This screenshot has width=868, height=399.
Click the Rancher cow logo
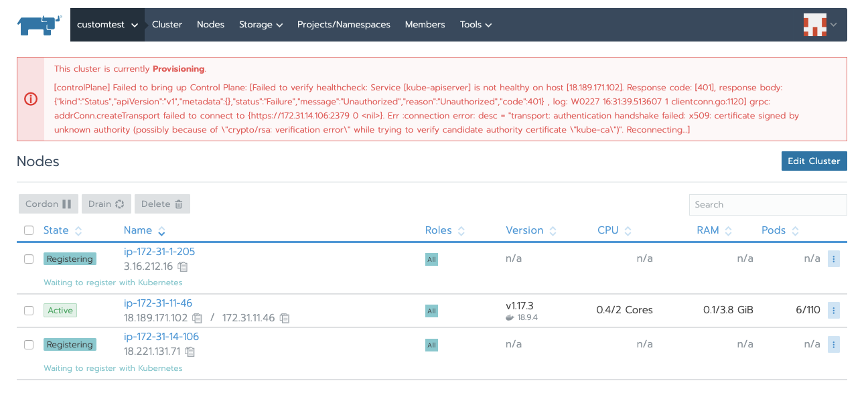point(38,24)
